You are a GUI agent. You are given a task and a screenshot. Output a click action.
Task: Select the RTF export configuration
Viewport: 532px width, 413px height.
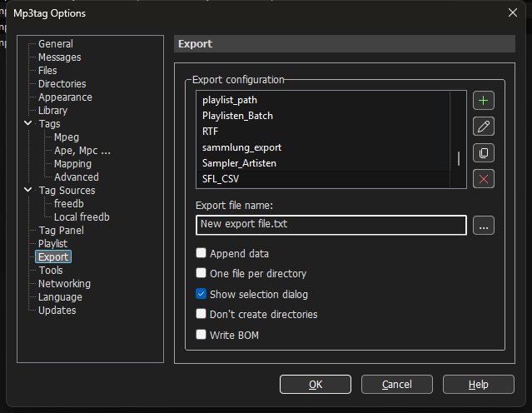click(323, 132)
